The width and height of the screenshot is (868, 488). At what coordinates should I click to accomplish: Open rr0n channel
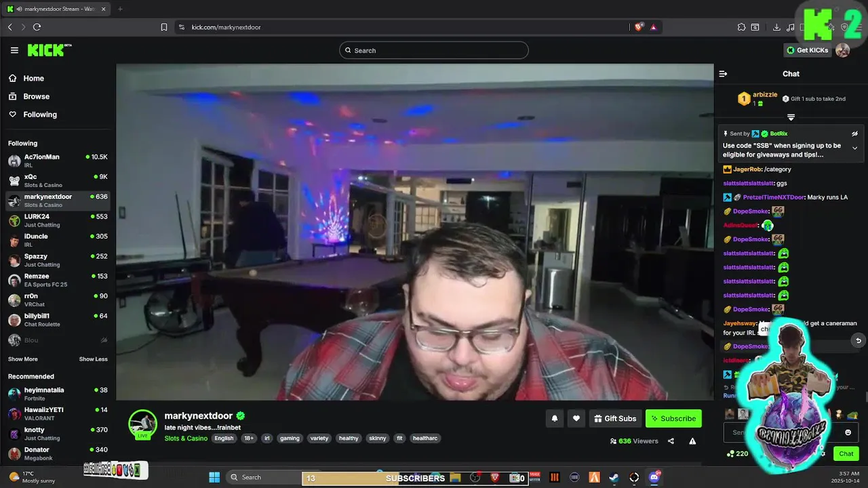[58, 300]
